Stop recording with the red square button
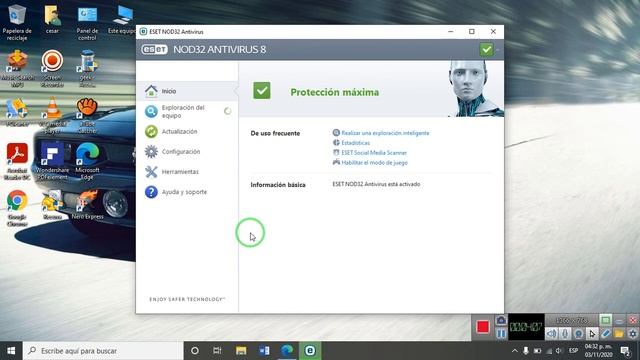640x360 pixels. point(482,327)
